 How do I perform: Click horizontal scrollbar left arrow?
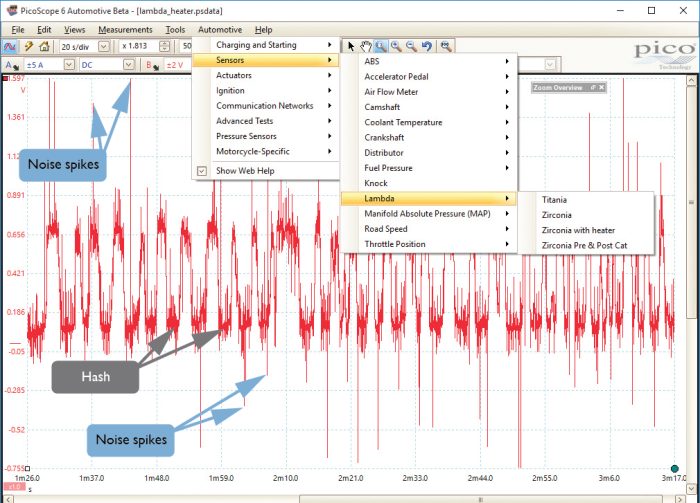8,499
